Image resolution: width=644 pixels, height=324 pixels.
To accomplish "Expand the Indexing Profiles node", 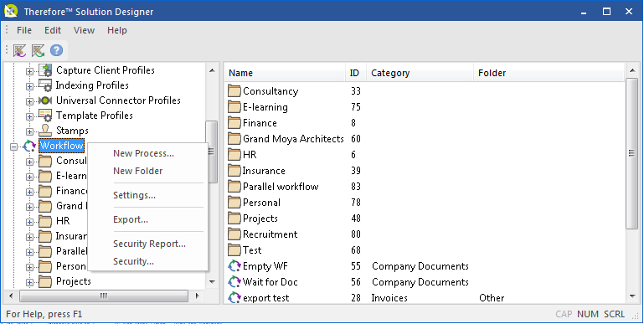I will click(x=29, y=86).
